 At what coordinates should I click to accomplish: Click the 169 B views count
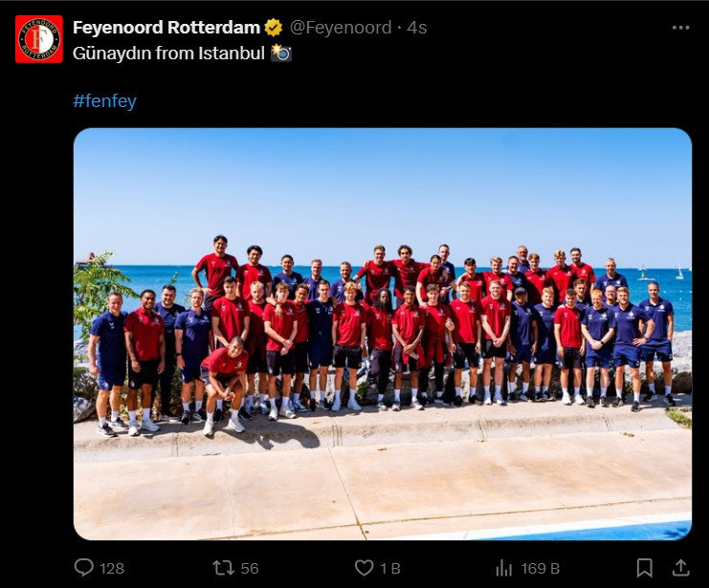541,568
